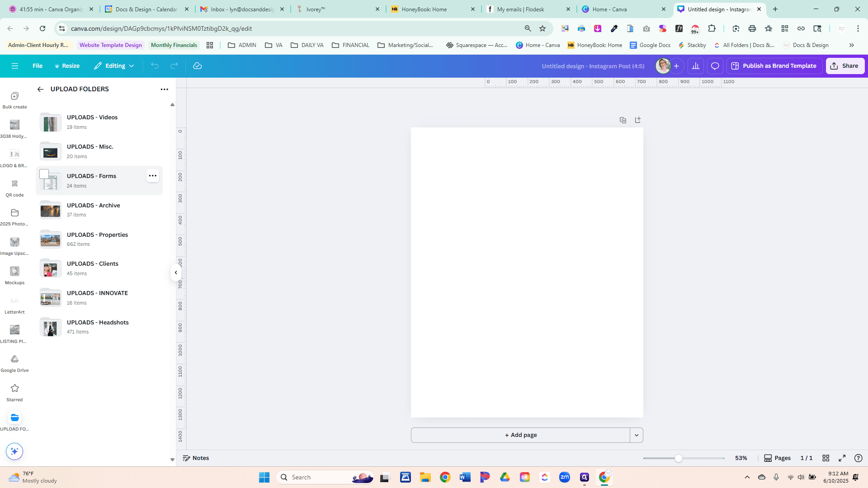This screenshot has height=488, width=868.
Task: Open Canva AI assistant sparkle button
Action: coord(14,451)
